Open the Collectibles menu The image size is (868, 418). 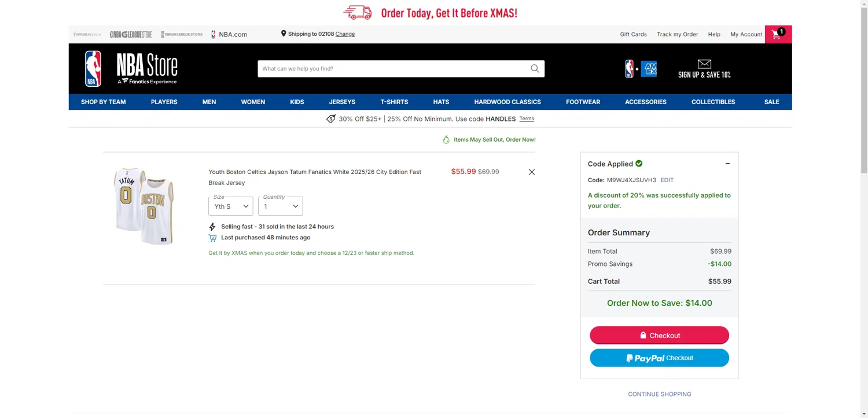713,102
